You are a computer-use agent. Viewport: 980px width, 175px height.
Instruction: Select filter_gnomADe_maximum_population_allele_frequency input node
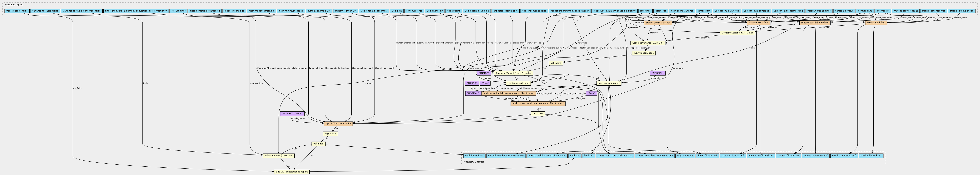(136, 11)
